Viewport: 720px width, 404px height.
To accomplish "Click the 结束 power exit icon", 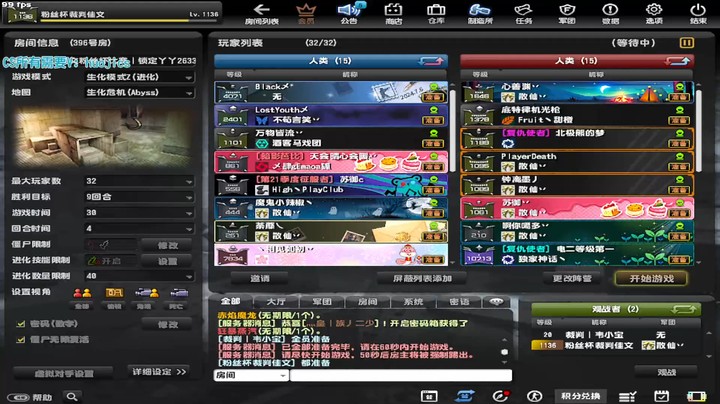I will [x=698, y=14].
